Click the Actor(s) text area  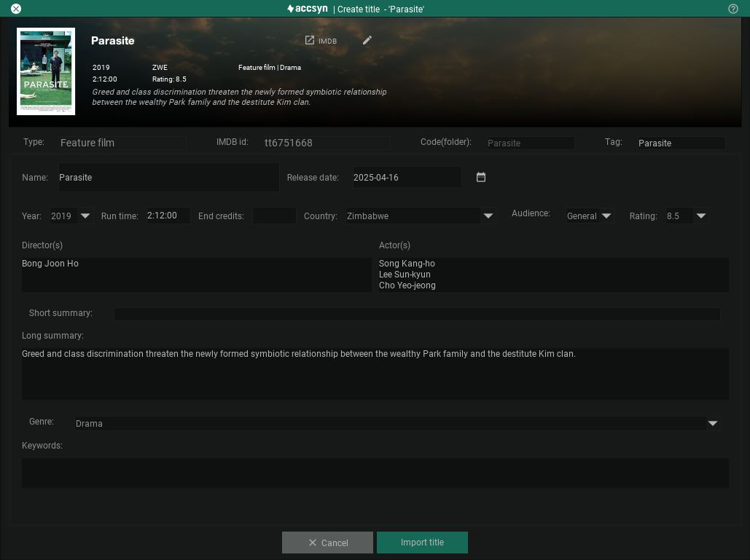[553, 275]
